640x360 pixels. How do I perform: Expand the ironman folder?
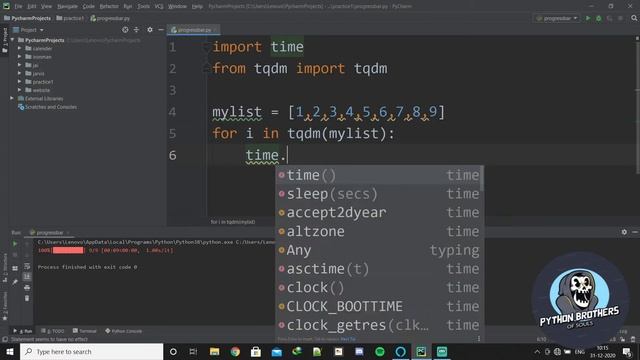tap(20, 57)
